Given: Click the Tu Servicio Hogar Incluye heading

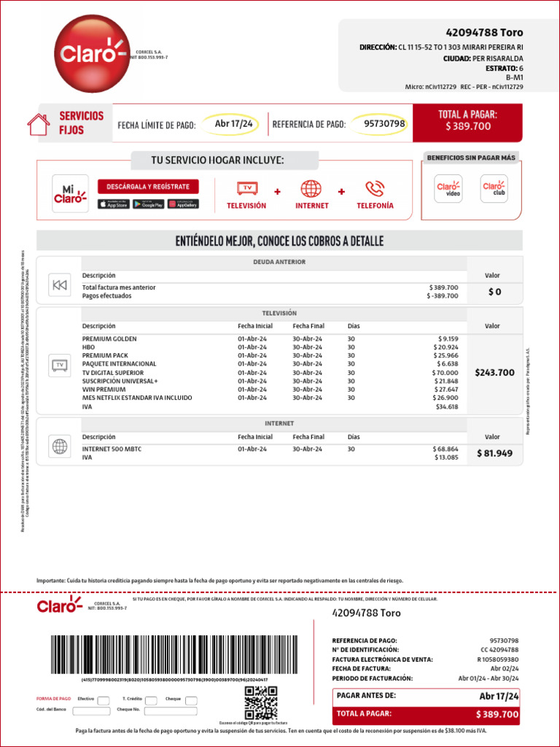Looking at the screenshot, I should point(225,160).
